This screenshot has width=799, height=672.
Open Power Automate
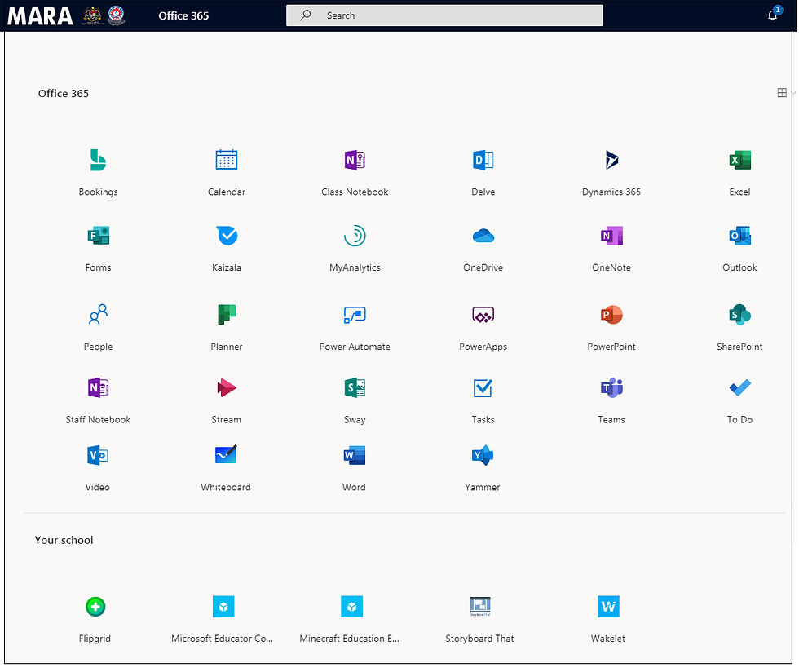click(x=355, y=327)
